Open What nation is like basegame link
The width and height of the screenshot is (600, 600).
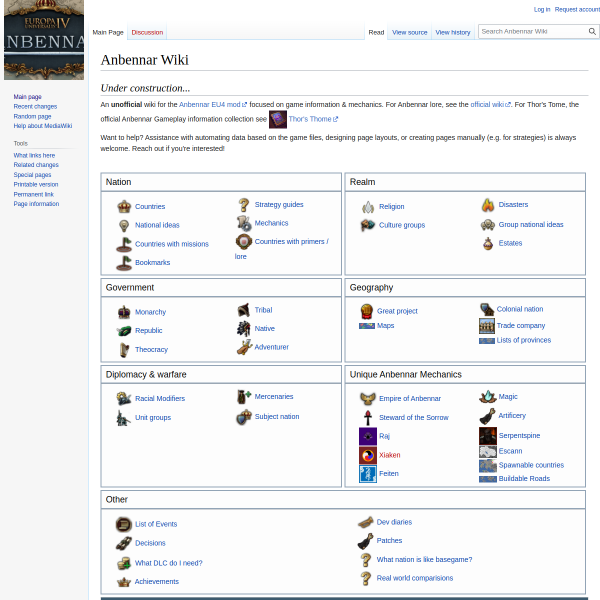point(424,559)
